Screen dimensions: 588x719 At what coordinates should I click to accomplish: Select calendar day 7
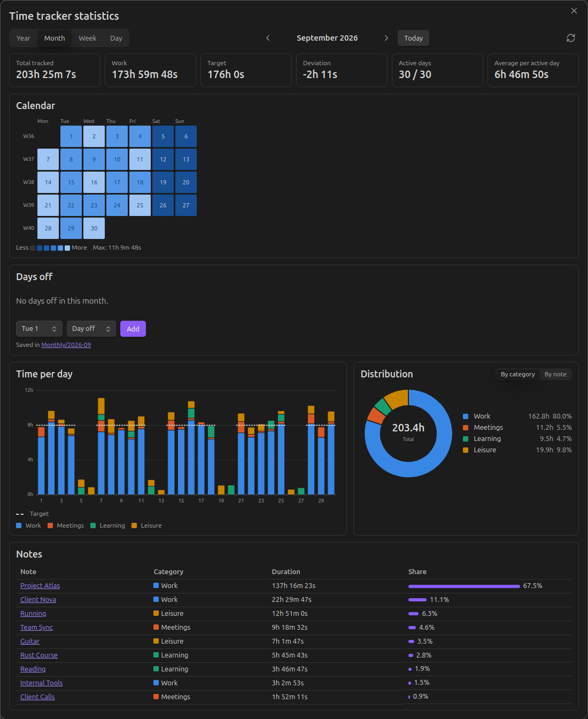point(48,159)
